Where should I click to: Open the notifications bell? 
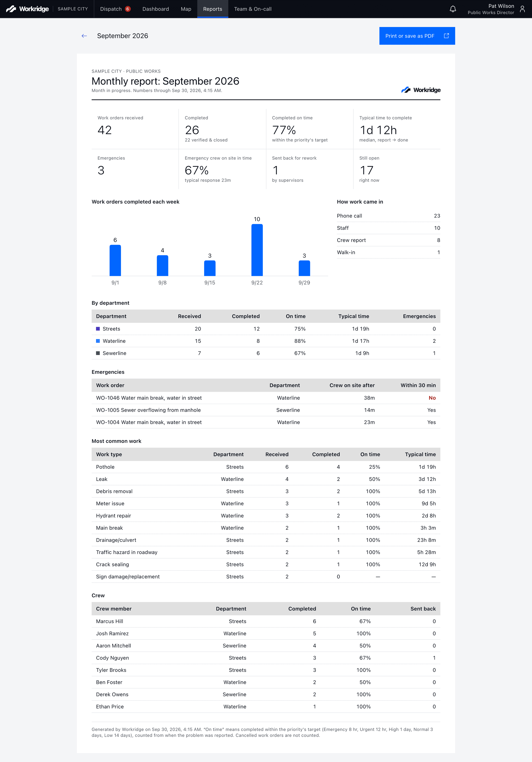pos(453,9)
